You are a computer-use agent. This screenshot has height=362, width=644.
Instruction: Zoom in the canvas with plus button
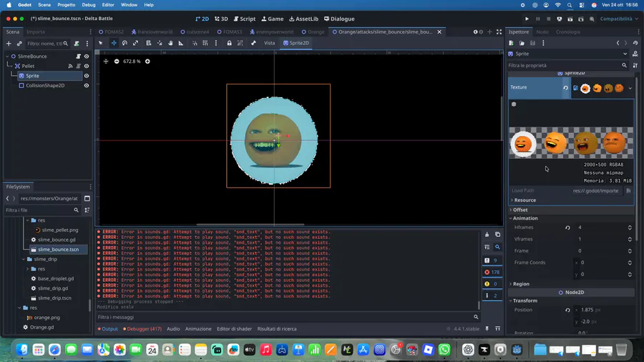147,61
